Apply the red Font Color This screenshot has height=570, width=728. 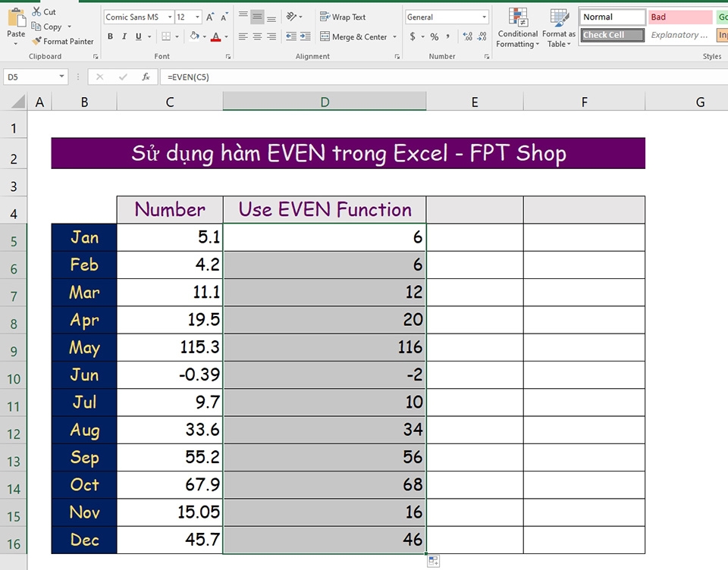(215, 36)
